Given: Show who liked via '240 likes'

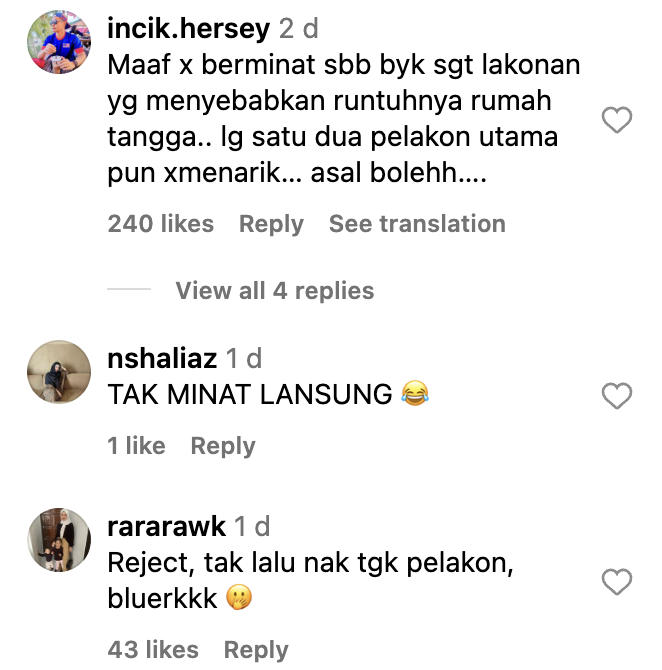Looking at the screenshot, I should (161, 223).
